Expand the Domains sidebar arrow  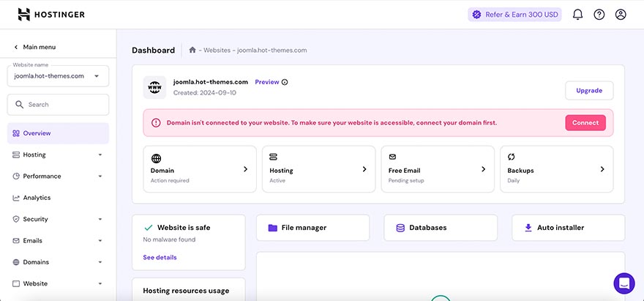tap(100, 262)
